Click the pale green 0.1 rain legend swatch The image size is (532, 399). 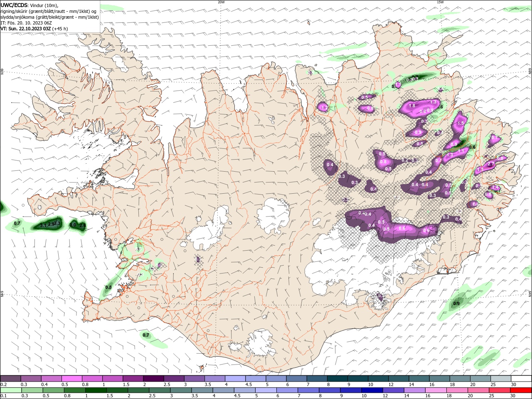[x=11, y=390]
